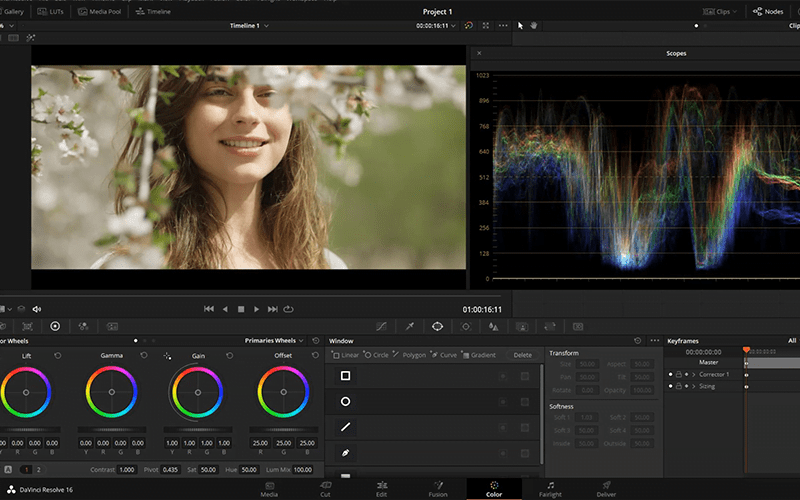Open the Qualifier eyedropper palette

409,327
